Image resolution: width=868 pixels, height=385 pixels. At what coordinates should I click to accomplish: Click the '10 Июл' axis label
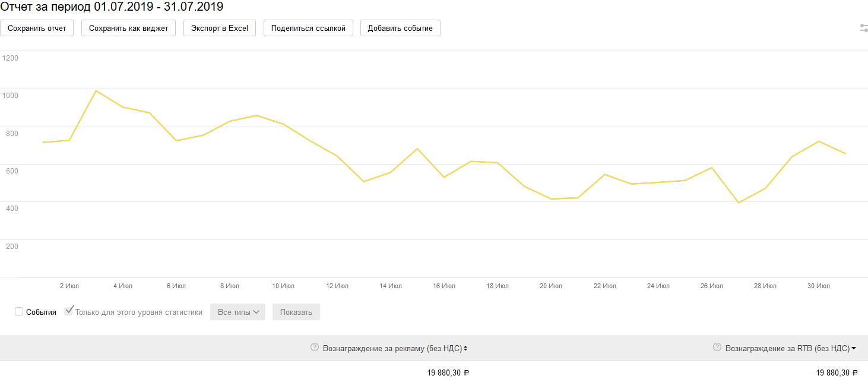[x=283, y=286]
